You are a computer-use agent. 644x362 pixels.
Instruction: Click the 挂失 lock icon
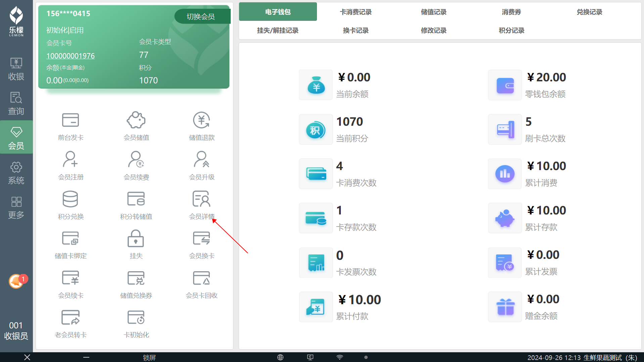136,238
